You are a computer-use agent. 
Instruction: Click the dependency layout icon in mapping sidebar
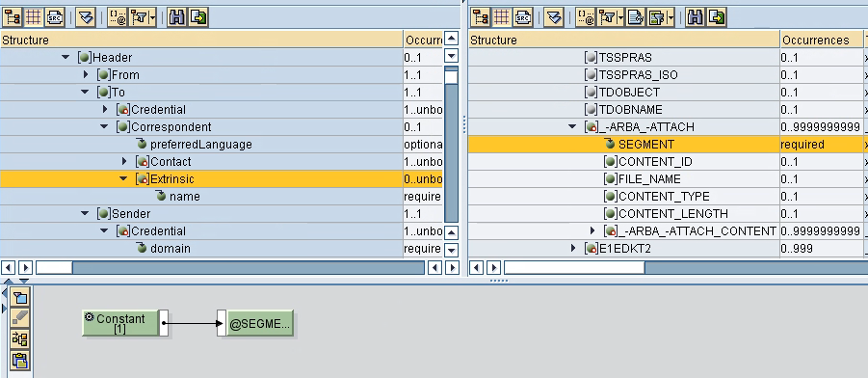(x=20, y=339)
